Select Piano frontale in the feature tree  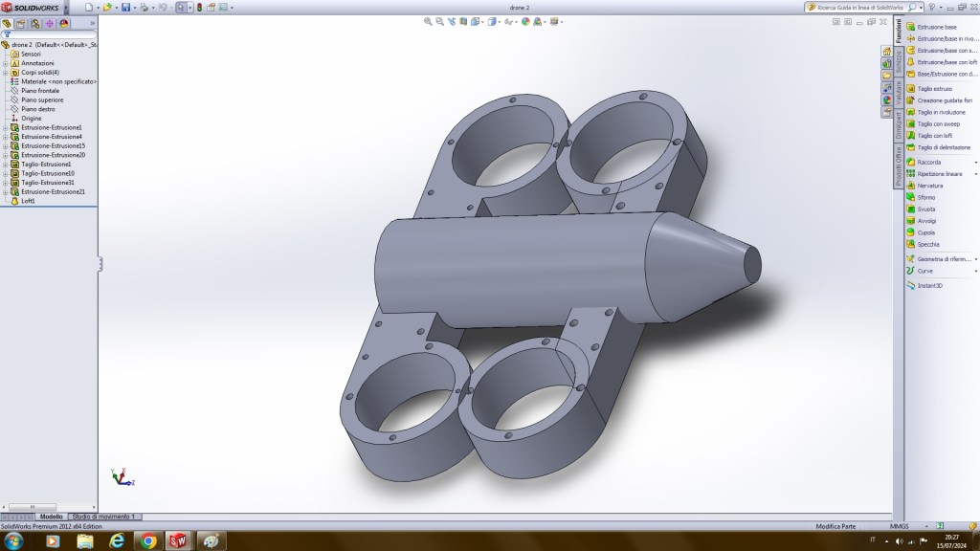pyautogui.click(x=40, y=91)
